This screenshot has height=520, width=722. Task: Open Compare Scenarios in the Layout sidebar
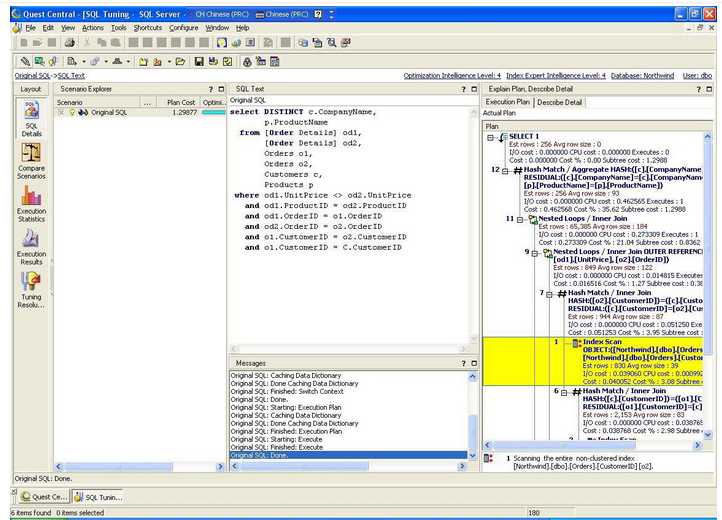(31, 161)
